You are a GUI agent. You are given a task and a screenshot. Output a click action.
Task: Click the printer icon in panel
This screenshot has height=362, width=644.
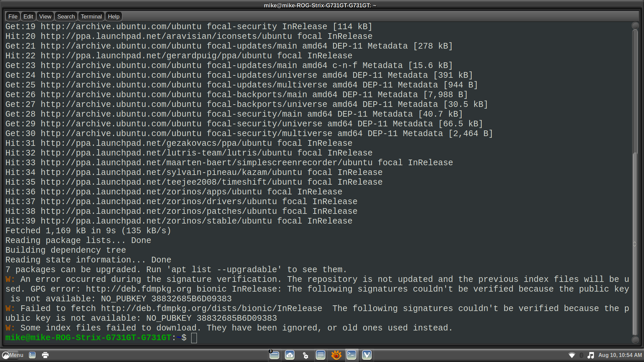point(45,355)
